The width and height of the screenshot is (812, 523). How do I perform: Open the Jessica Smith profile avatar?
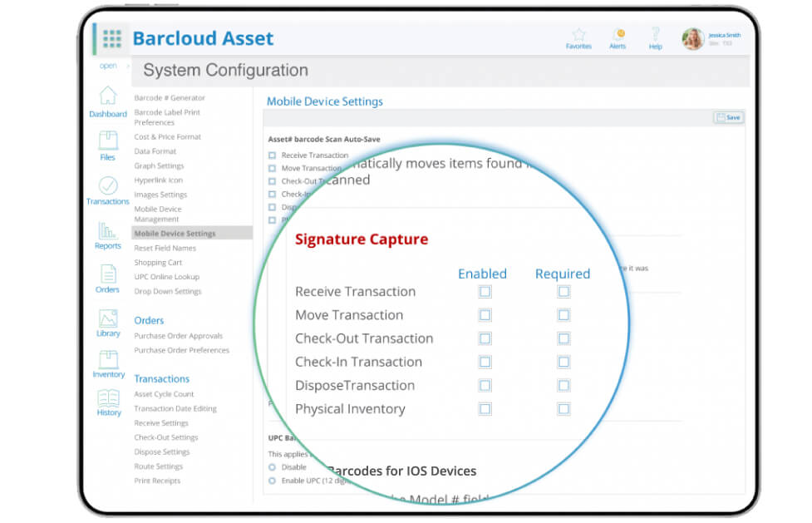[x=692, y=39]
